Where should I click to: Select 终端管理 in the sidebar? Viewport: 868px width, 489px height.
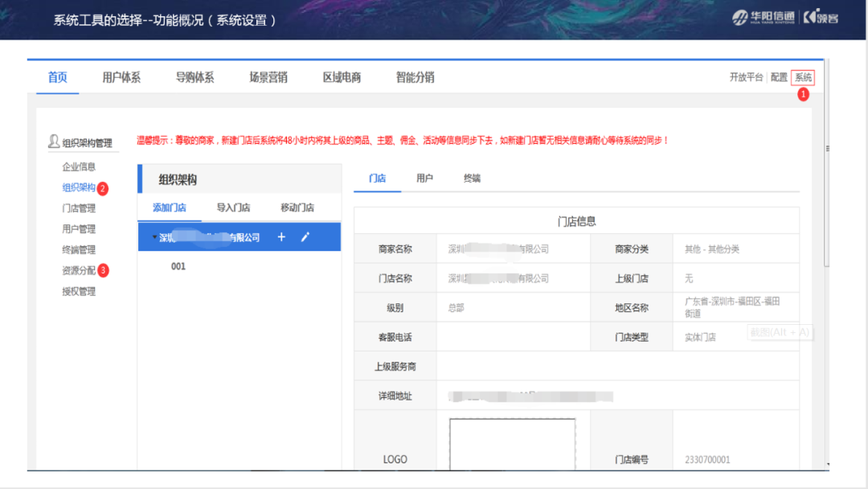(79, 250)
